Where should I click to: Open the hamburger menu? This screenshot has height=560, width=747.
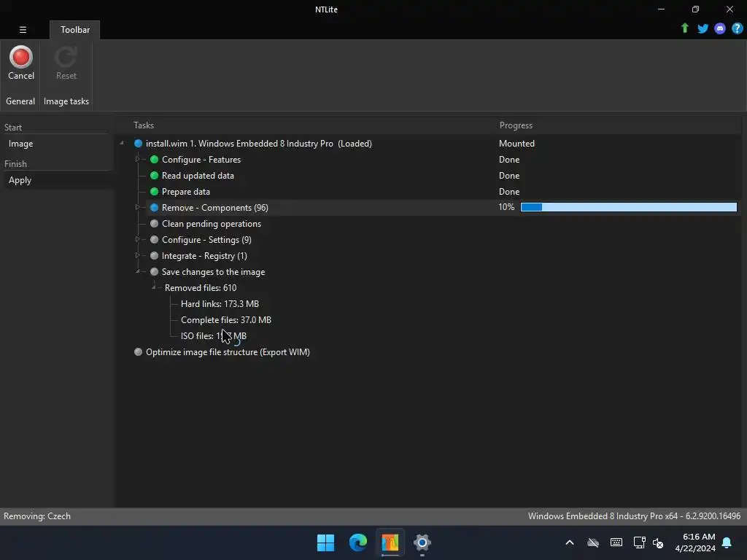23,29
